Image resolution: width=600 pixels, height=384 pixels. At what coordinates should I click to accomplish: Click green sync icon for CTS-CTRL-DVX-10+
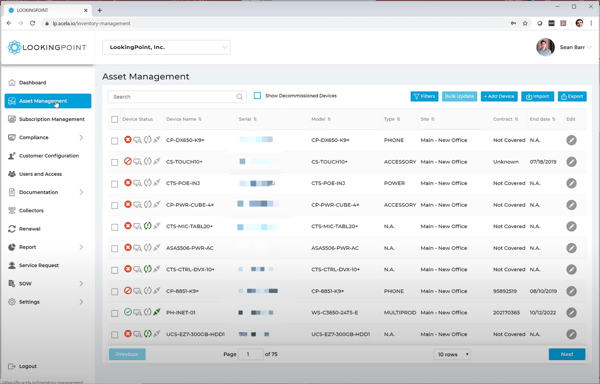click(148, 269)
